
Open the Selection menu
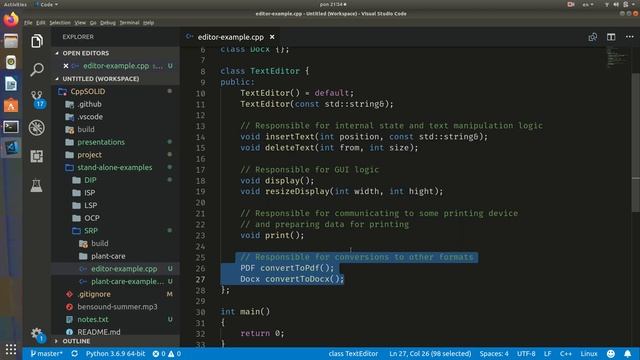(60, 23)
